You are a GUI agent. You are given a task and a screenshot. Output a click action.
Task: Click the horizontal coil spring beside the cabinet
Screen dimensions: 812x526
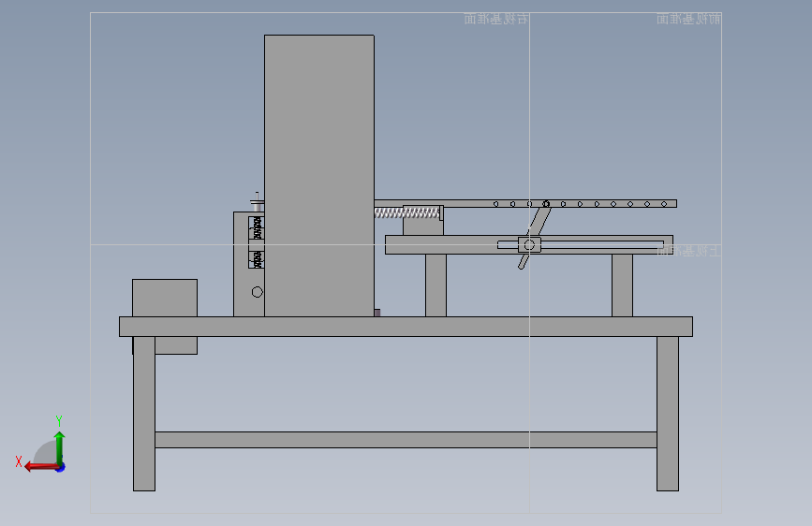406,212
